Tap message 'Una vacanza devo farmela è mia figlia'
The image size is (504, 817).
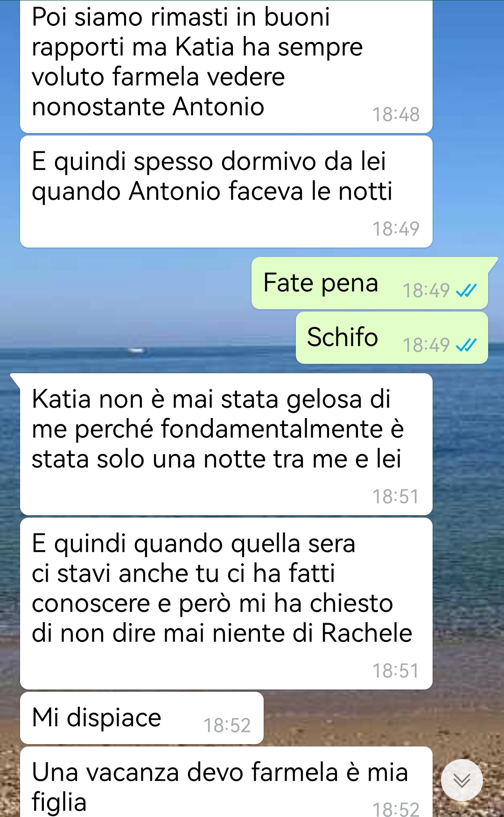pos(226,782)
